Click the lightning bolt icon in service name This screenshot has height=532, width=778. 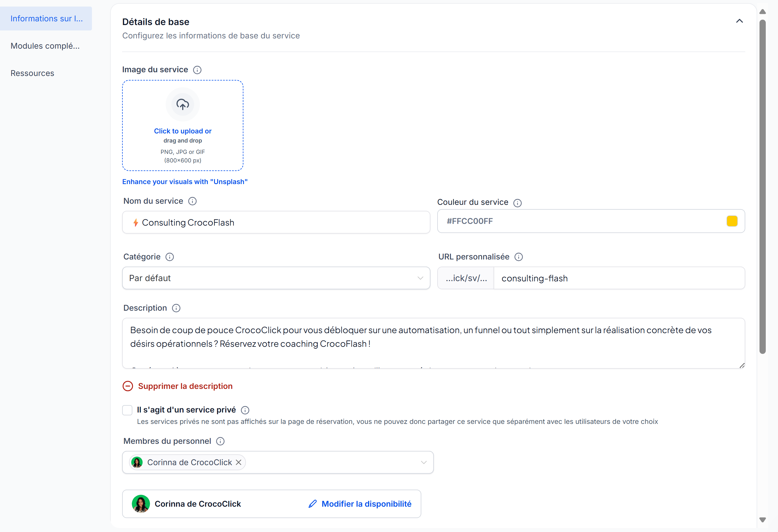136,222
